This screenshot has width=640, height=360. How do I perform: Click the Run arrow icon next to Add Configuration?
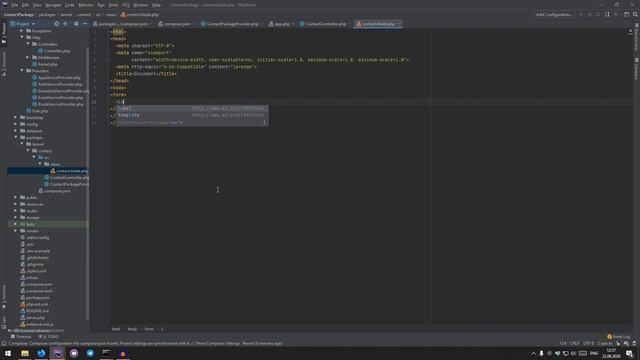click(x=581, y=14)
